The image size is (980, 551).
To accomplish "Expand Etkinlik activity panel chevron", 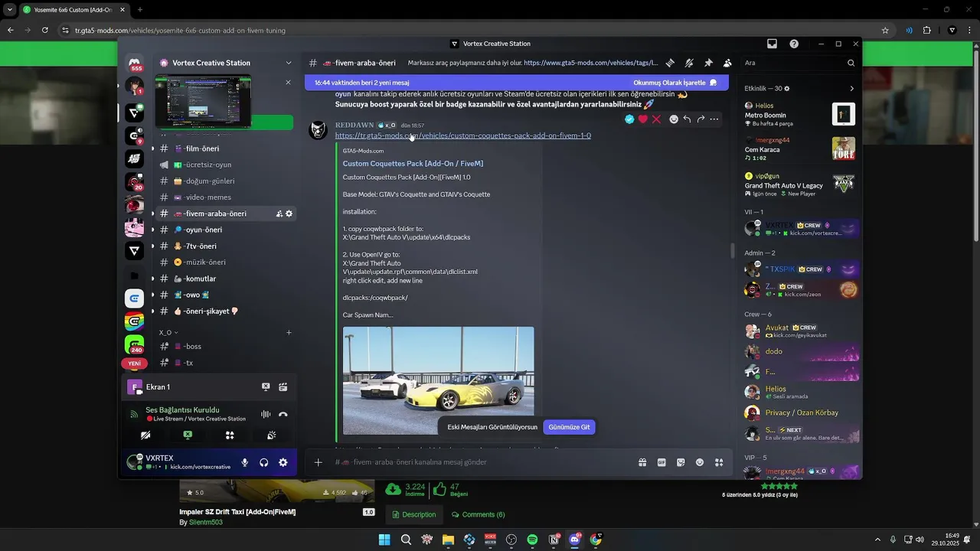I will point(851,89).
